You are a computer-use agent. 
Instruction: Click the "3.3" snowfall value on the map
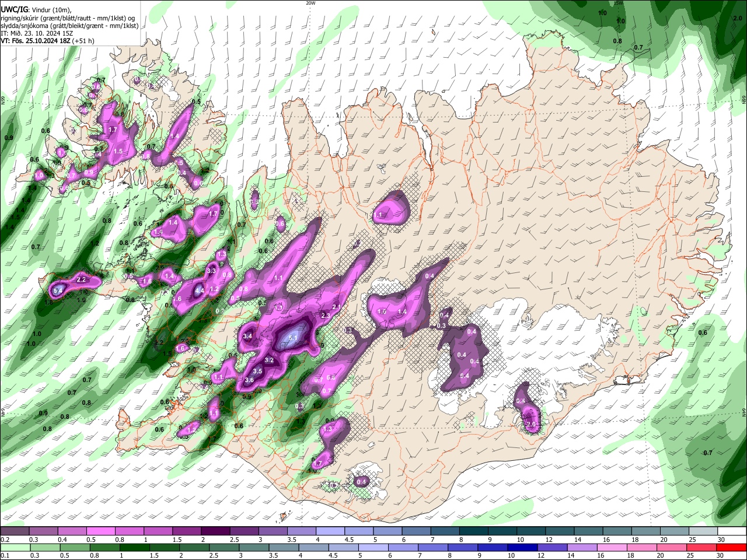(211, 271)
